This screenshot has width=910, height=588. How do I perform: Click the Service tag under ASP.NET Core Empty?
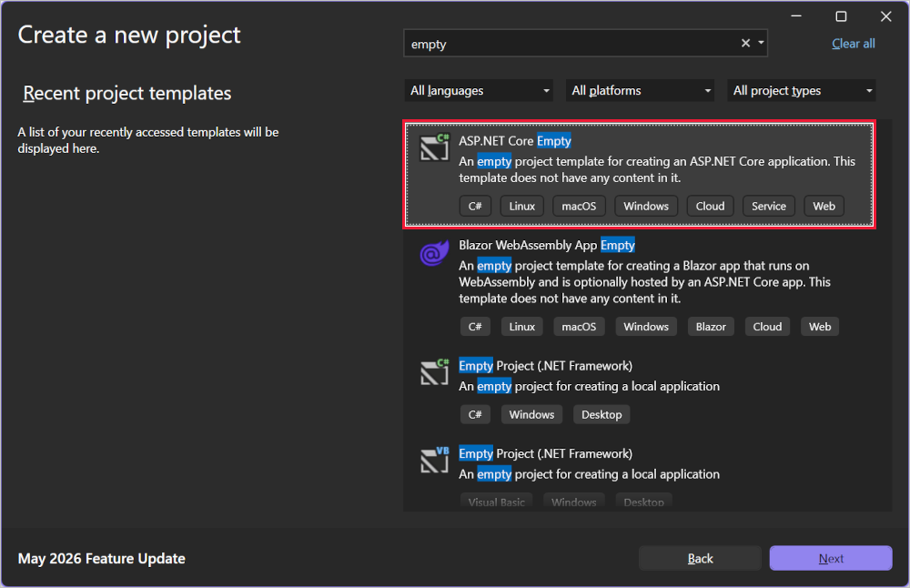pos(768,206)
